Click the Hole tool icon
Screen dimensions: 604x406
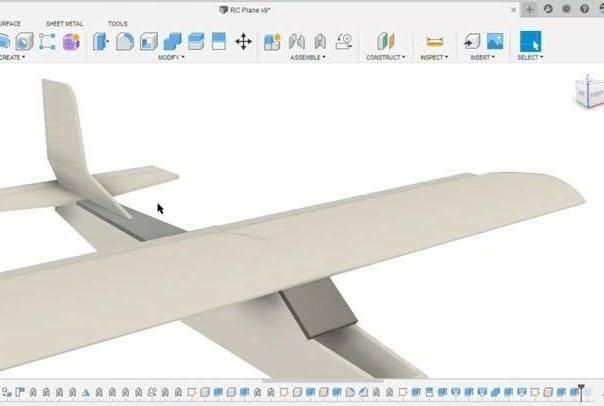point(24,41)
